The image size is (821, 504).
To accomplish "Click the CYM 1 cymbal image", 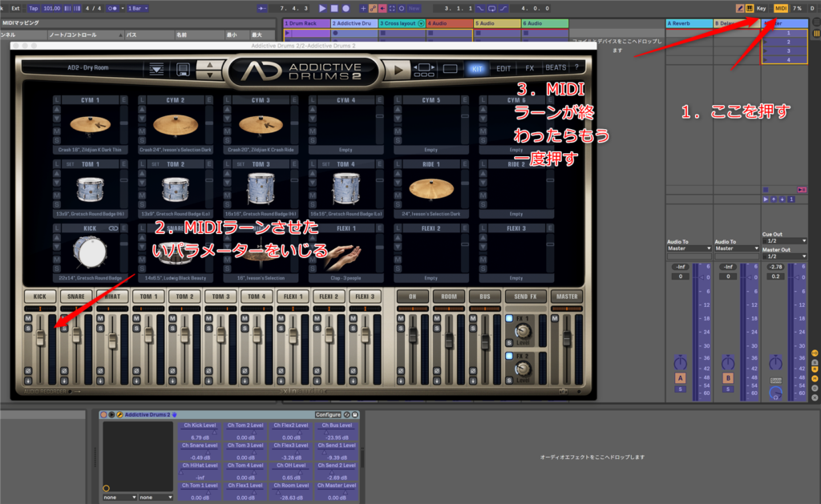I will 90,125.
